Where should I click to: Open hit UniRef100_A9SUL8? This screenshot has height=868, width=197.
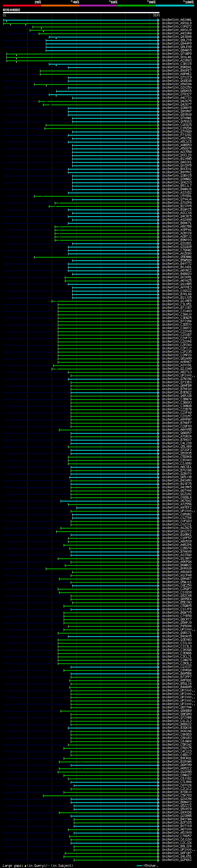[176, 23]
